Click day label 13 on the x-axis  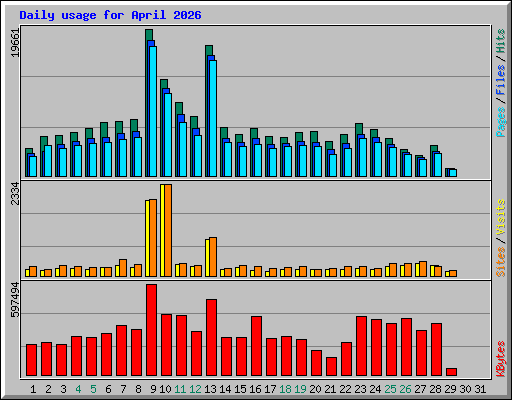210,389
